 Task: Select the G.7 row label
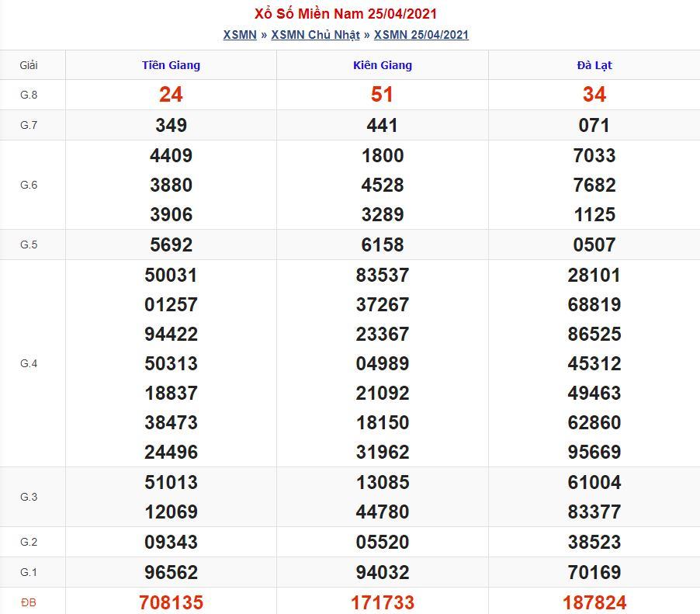coord(29,125)
